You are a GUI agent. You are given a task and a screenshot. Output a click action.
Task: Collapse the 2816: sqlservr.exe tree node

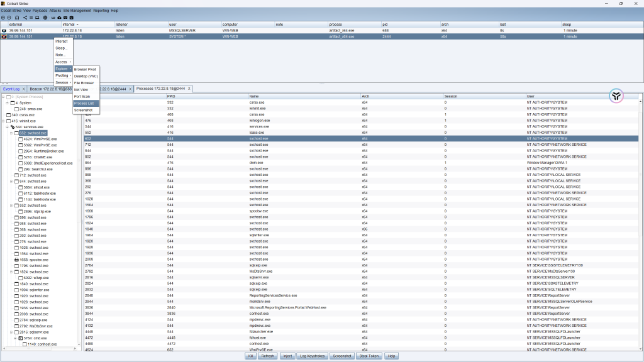[x=11, y=332]
